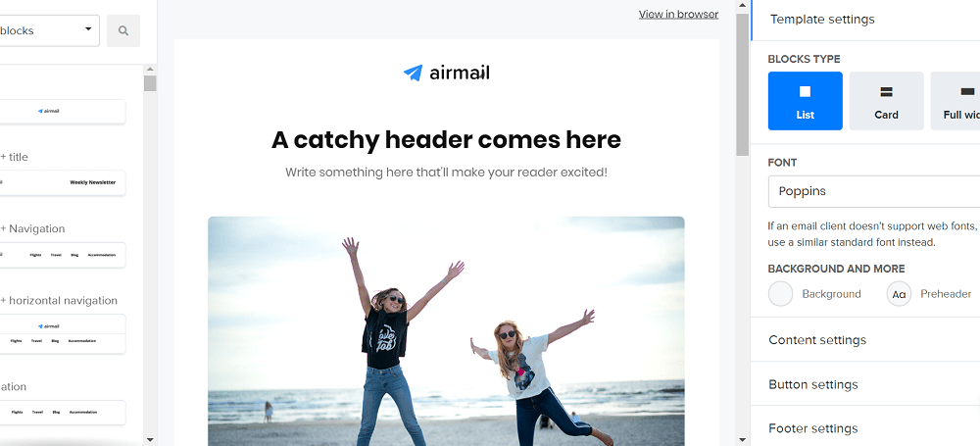Screen dimensions: 980x446
Task: Pick the Background color swatch
Action: pos(781,294)
